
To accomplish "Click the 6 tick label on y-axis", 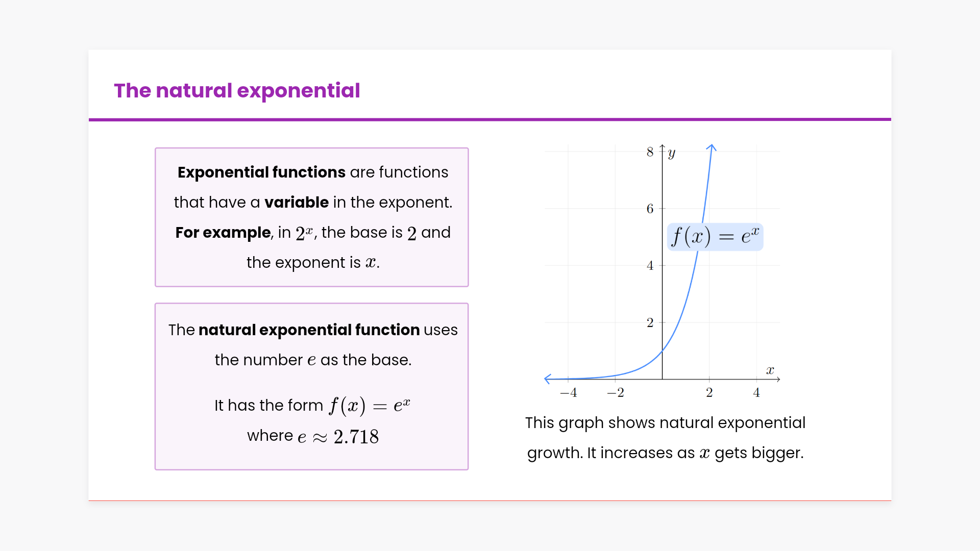I will [650, 209].
